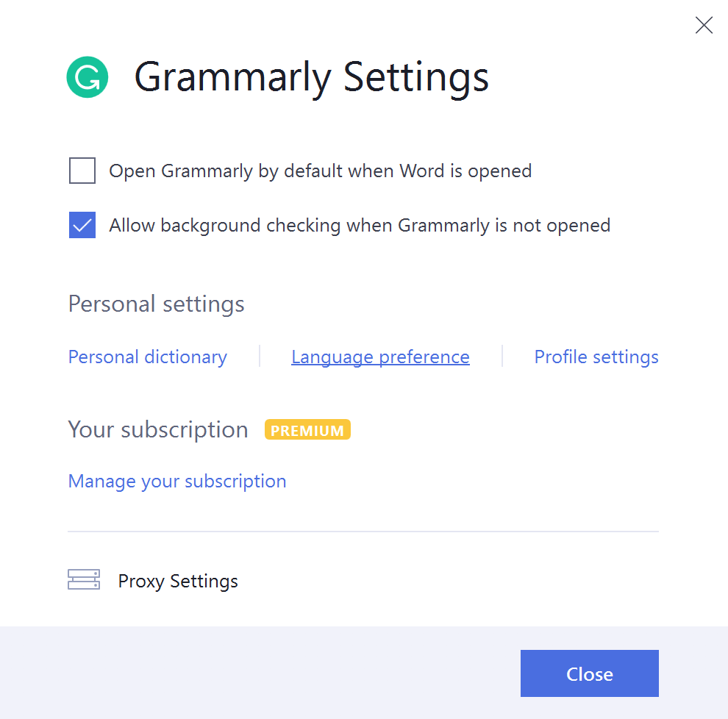The width and height of the screenshot is (728, 719).
Task: Open the Personal dictionary link
Action: pyautogui.click(x=147, y=357)
